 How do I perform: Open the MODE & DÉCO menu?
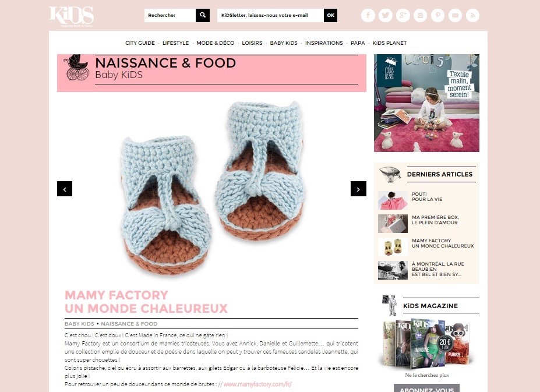click(x=215, y=43)
